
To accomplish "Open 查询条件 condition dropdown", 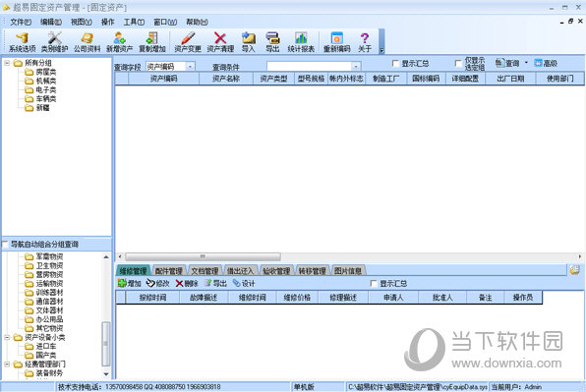I will [356, 67].
